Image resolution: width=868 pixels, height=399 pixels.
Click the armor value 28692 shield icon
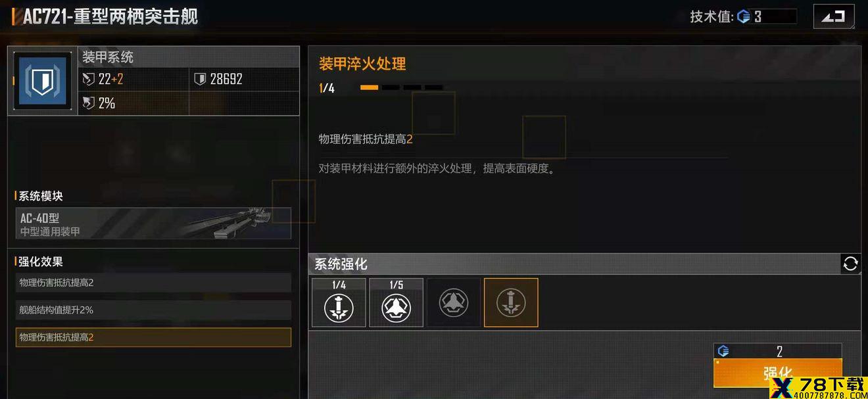tap(200, 79)
